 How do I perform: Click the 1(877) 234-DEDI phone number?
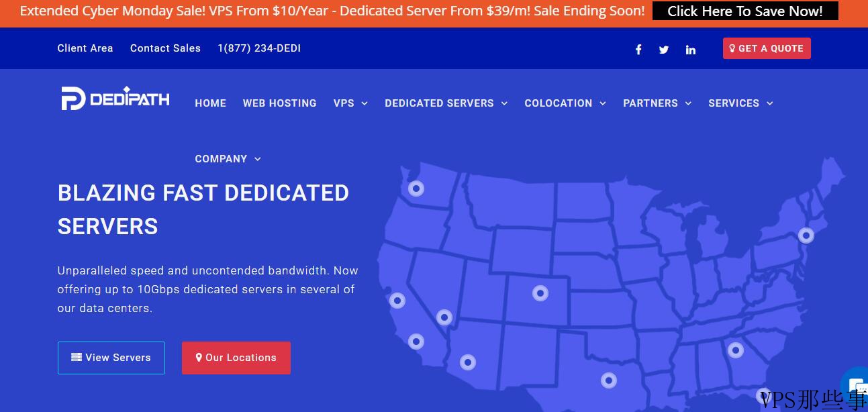pos(259,48)
